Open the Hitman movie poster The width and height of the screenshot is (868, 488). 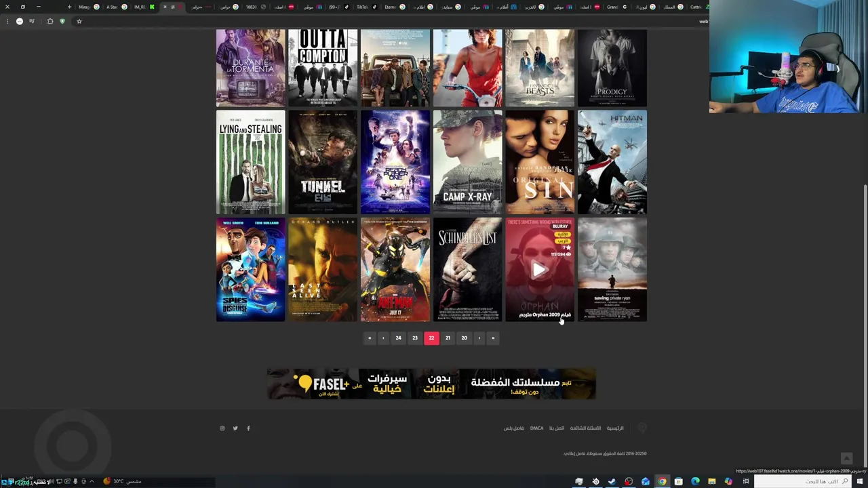(x=612, y=162)
